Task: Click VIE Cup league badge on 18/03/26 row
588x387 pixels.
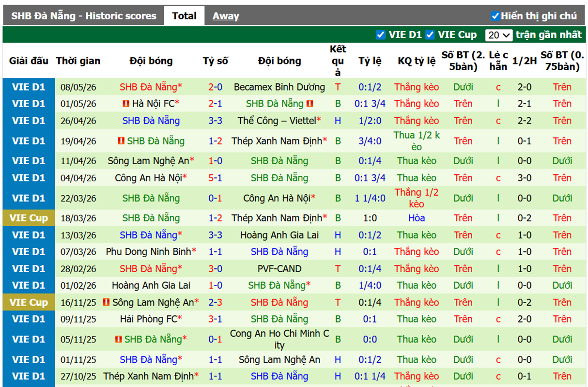Action: 29,218
